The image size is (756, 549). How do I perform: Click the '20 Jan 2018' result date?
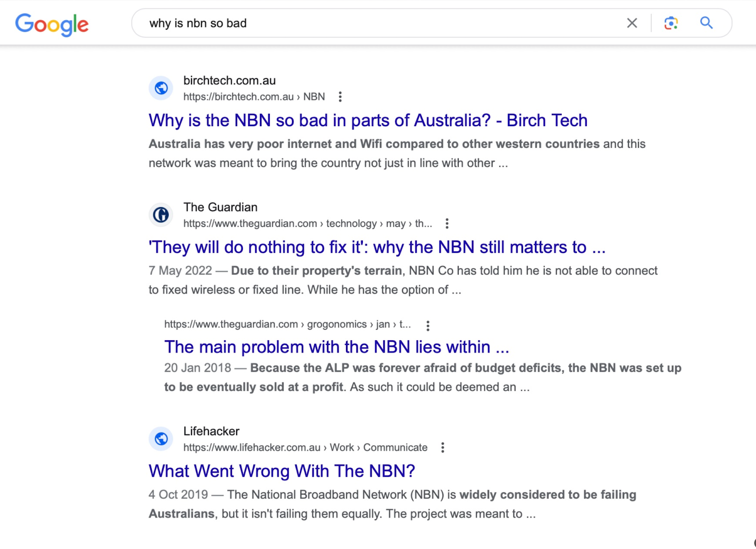tap(198, 368)
